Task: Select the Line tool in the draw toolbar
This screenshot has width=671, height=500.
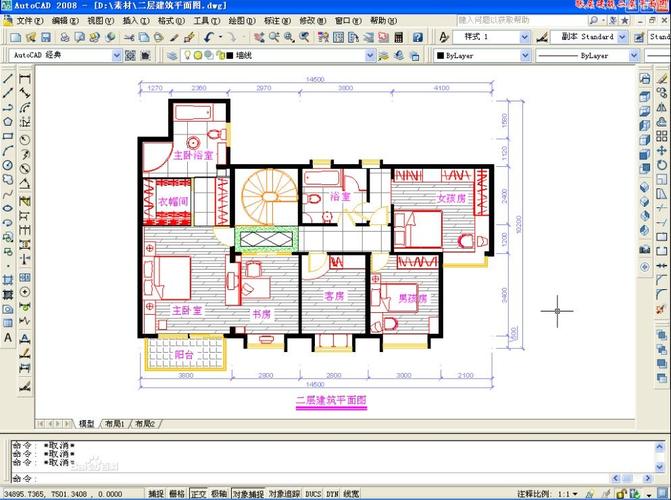Action: 8,78
